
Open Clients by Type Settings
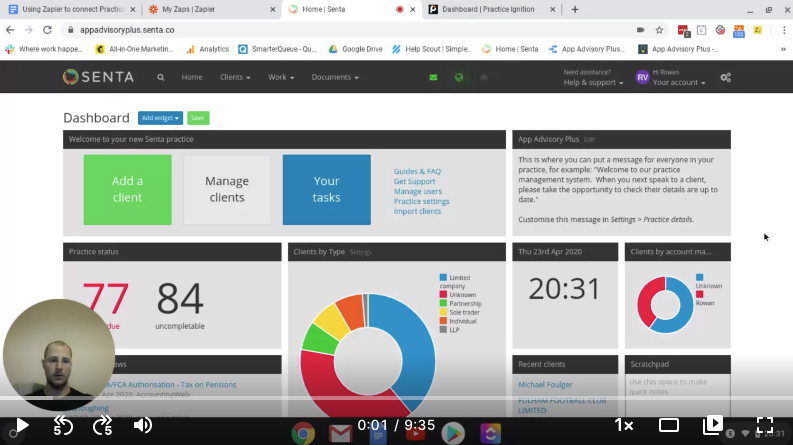pyautogui.click(x=360, y=252)
